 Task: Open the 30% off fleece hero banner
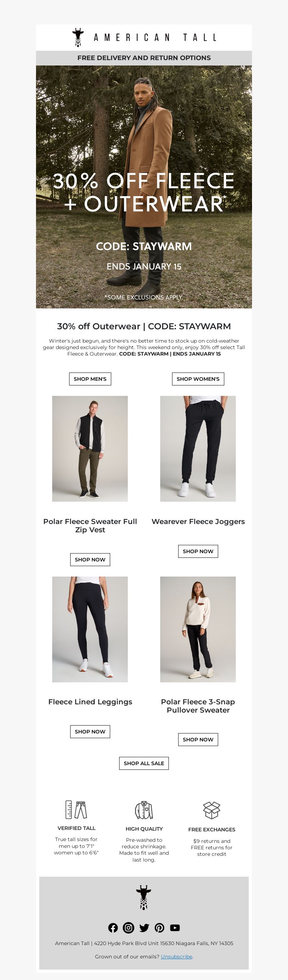(x=144, y=187)
